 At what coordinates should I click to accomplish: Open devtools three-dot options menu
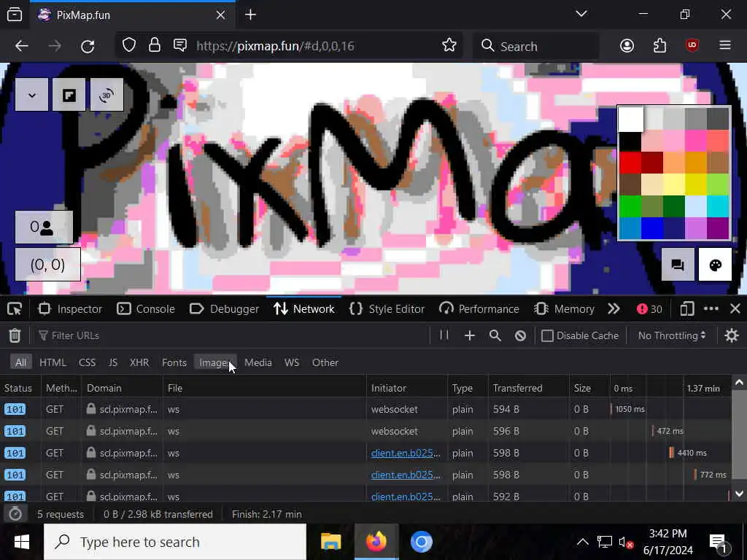[711, 309]
